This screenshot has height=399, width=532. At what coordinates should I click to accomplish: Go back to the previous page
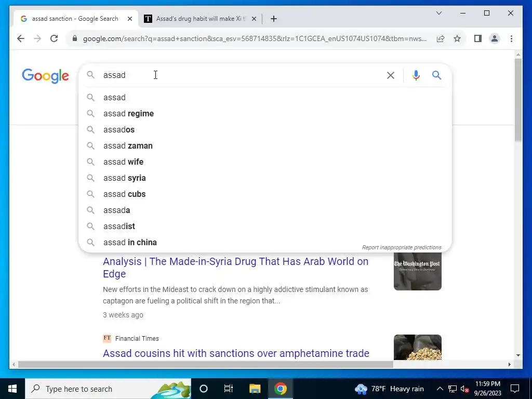21,38
